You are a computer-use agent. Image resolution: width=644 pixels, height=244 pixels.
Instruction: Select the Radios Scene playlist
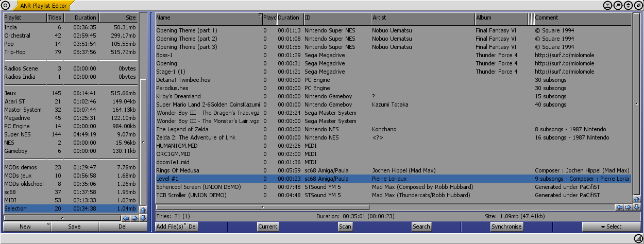click(x=71, y=68)
